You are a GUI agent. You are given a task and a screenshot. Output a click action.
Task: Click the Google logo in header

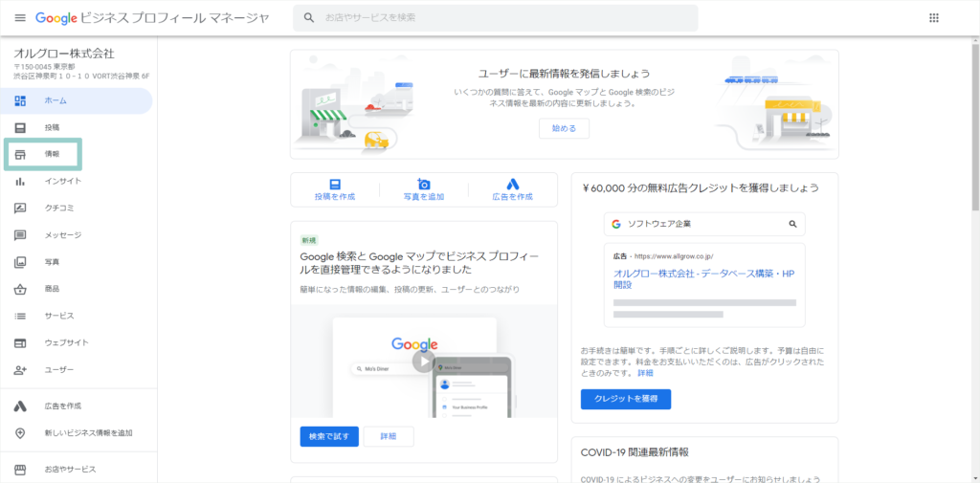[56, 18]
